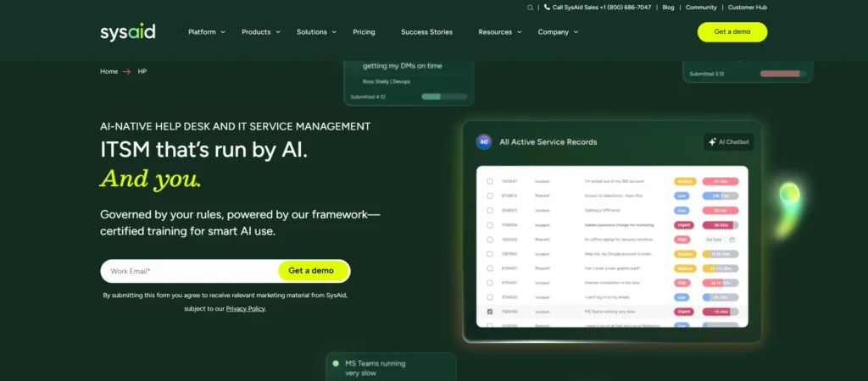868x381 pixels.
Task: Click the Submitted 3.12 progress bar
Action: point(783,74)
